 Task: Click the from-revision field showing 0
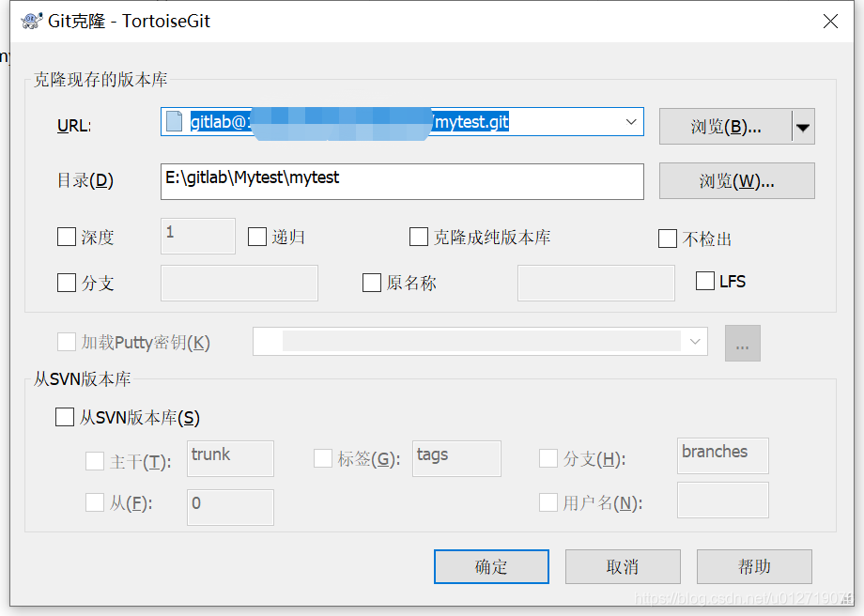[x=230, y=507]
